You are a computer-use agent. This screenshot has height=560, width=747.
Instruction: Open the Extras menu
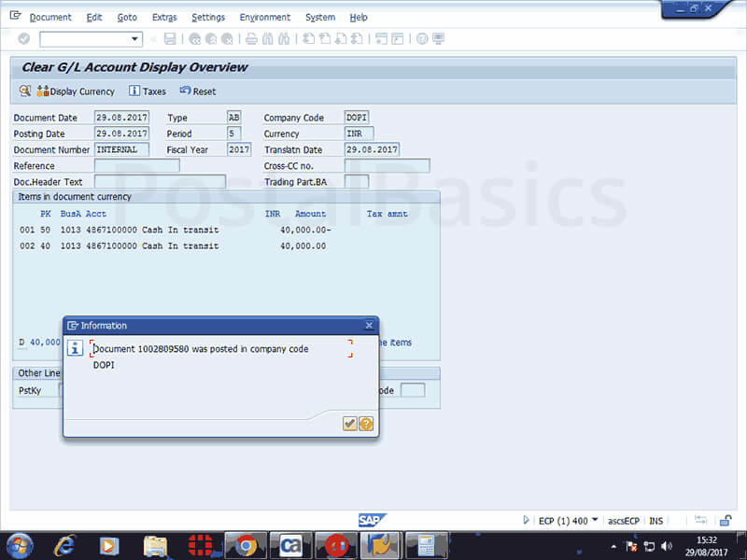[x=163, y=18]
